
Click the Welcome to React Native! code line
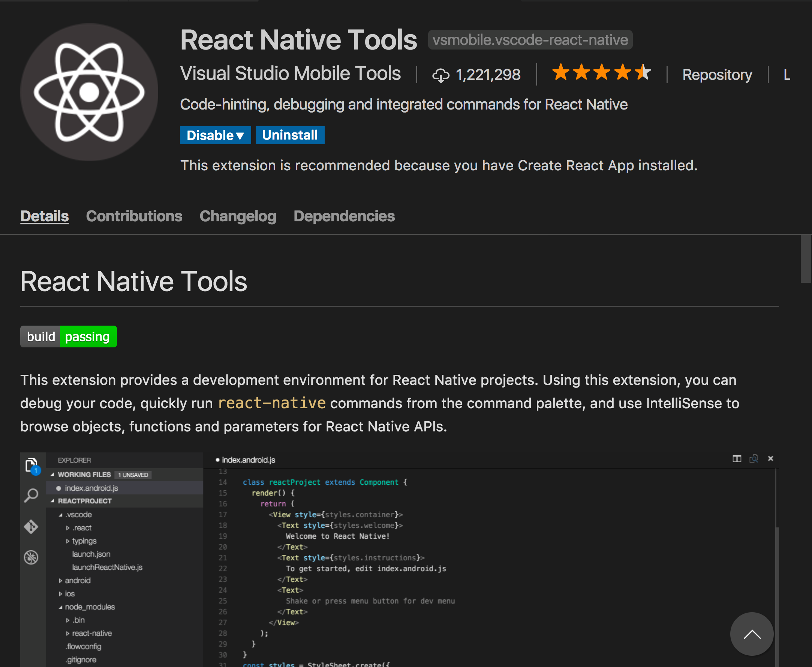[x=338, y=536]
